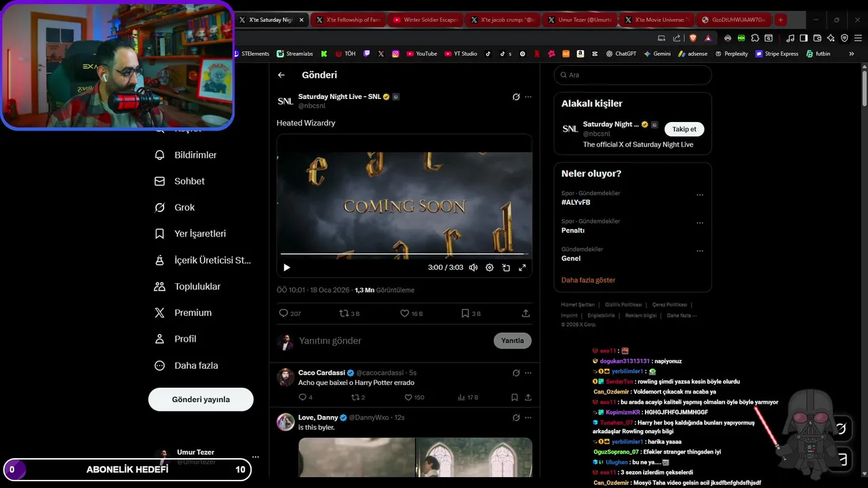Open options for Penaltı trend
Image resolution: width=868 pixels, height=488 pixels.
point(700,223)
